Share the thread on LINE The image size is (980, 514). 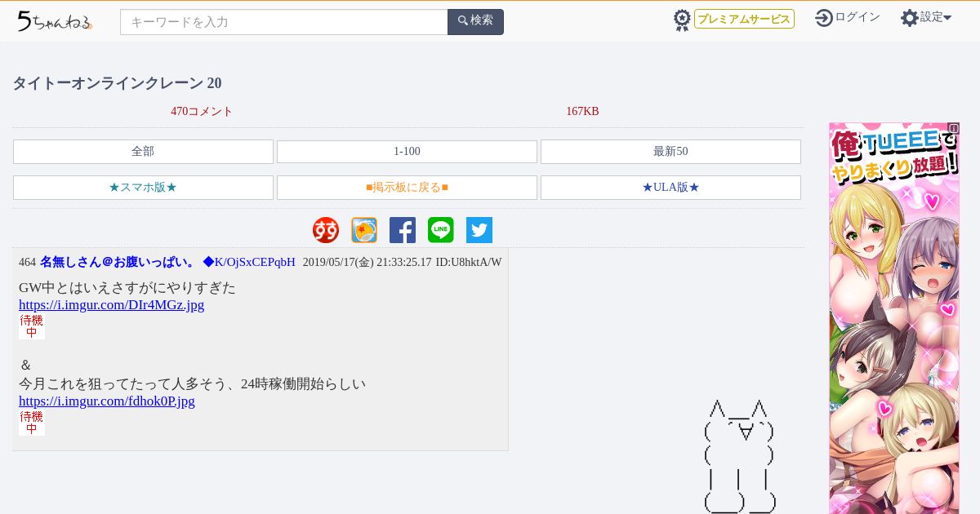pyautogui.click(x=441, y=230)
